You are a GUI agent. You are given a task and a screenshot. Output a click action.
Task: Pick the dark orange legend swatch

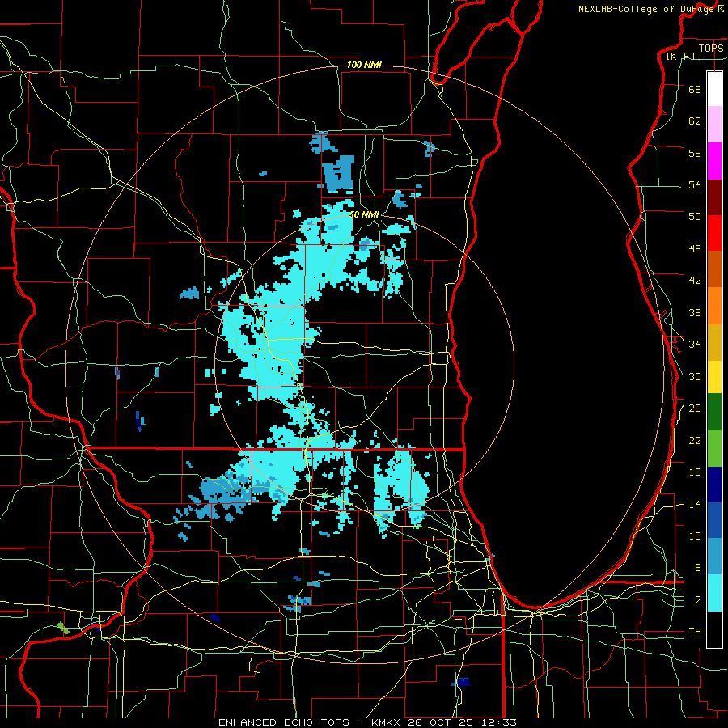click(714, 269)
